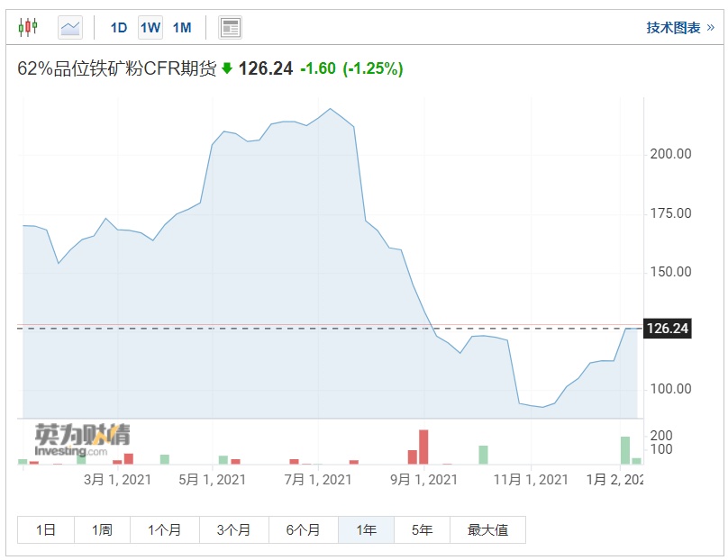This screenshot has height=560, width=728.
Task: Set chart interval to 1D
Action: 119,27
